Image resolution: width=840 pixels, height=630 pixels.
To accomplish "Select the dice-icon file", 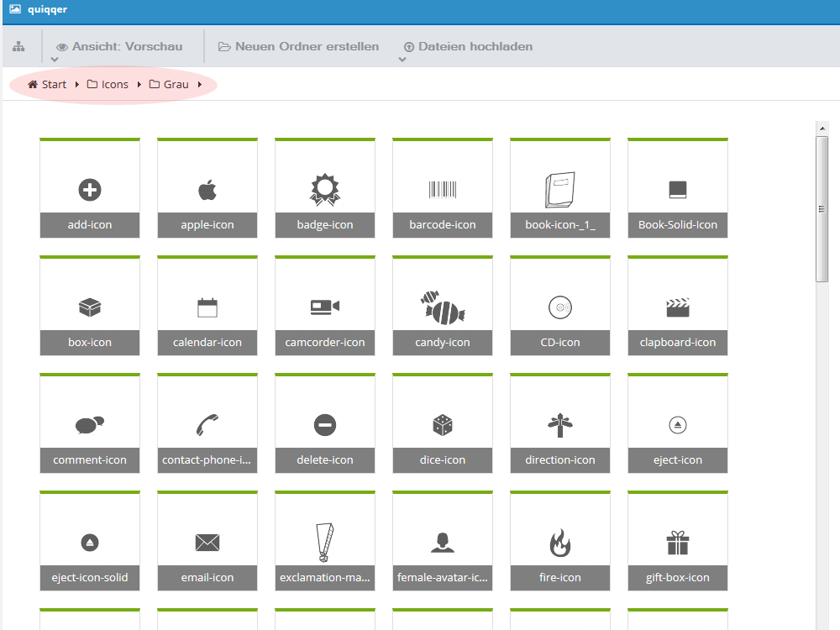I will [443, 423].
